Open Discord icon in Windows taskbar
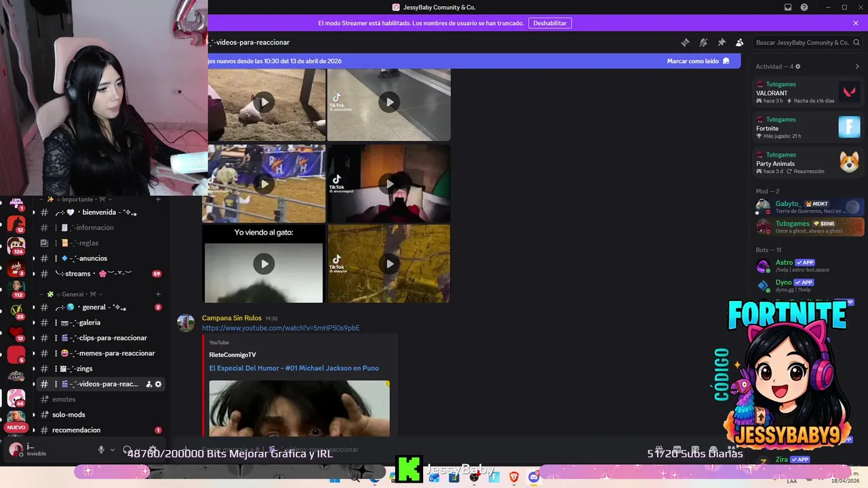Viewport: 868px width, 488px height. coord(534,477)
